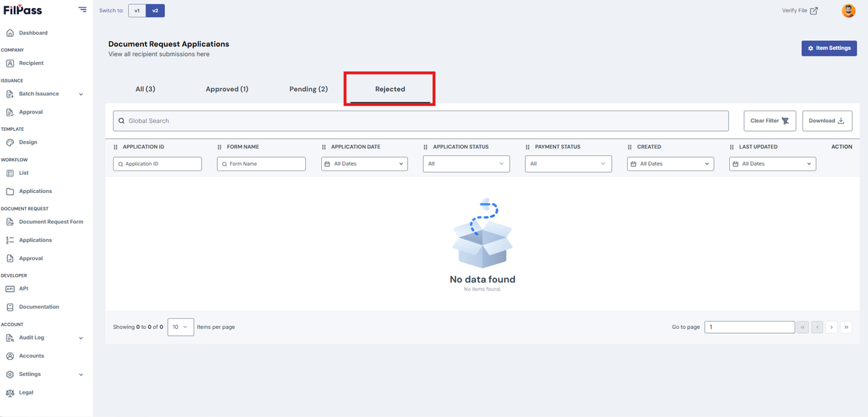
Task: Click the Legal scales icon
Action: (10, 392)
